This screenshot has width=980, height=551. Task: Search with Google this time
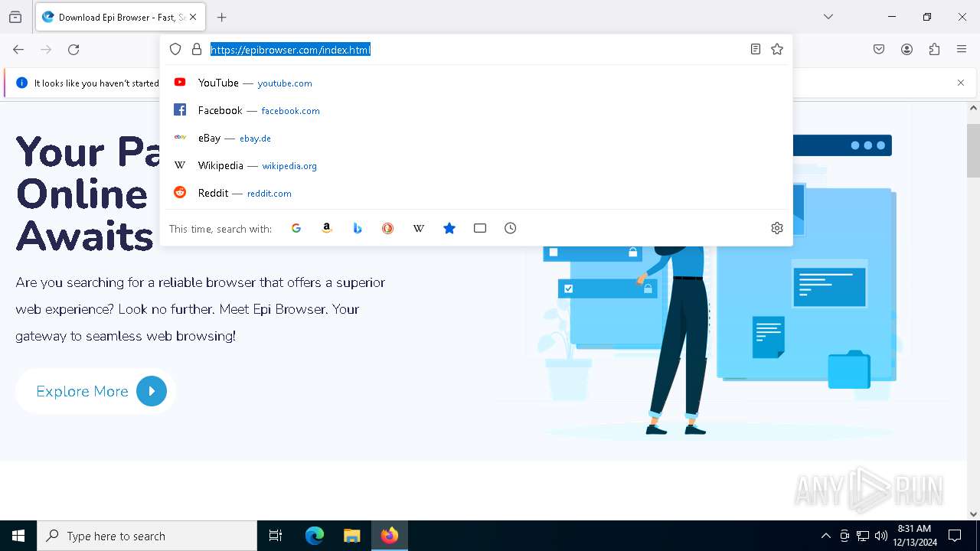(x=296, y=228)
